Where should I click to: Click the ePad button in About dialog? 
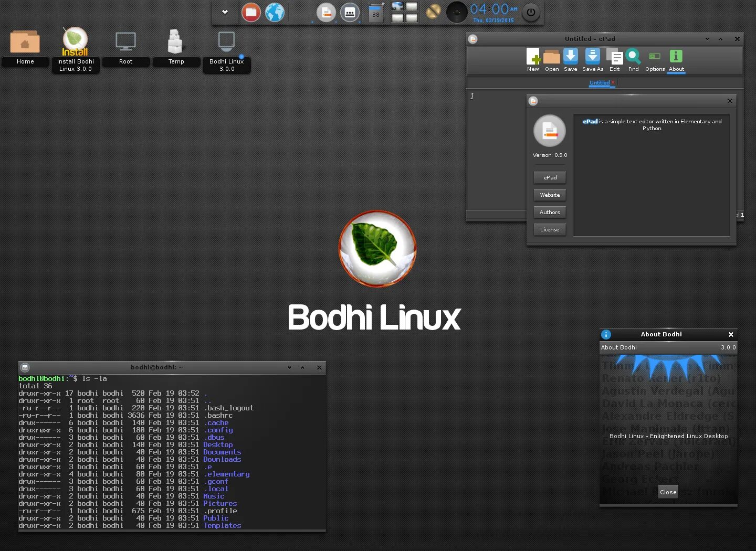pos(550,177)
